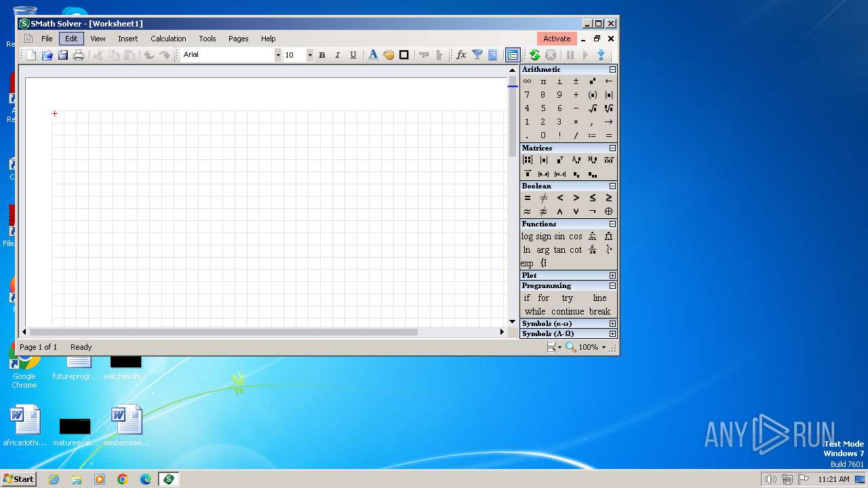Toggle italic formatting

click(338, 55)
